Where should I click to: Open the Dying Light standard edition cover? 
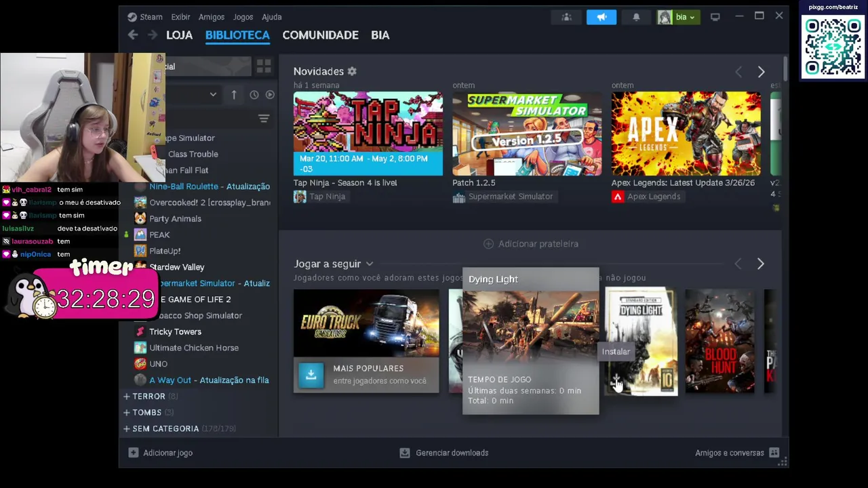641,341
